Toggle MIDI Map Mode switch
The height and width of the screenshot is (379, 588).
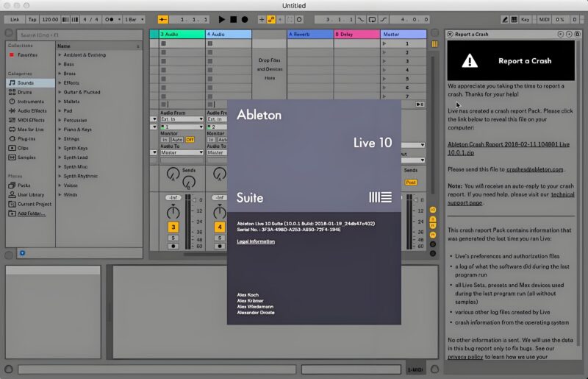pyautogui.click(x=544, y=20)
